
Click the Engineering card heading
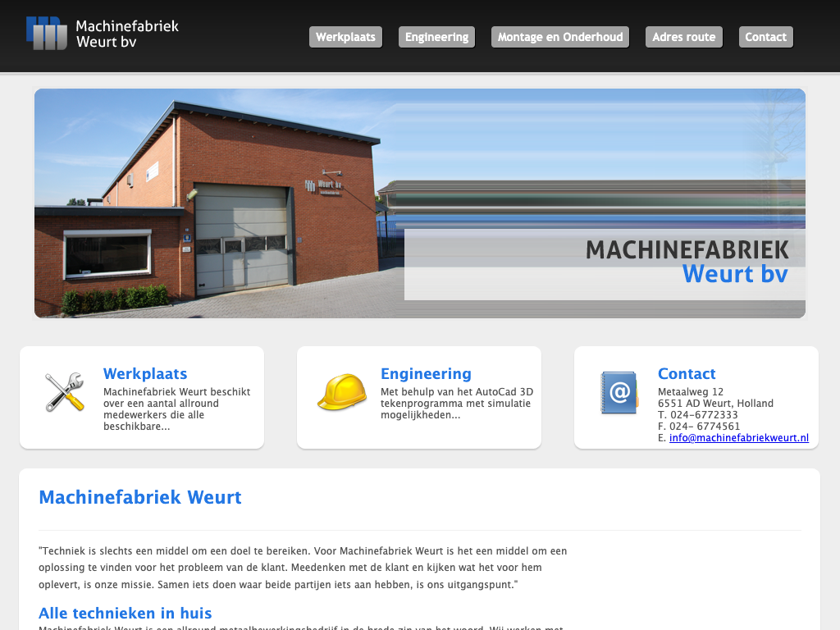click(x=426, y=374)
